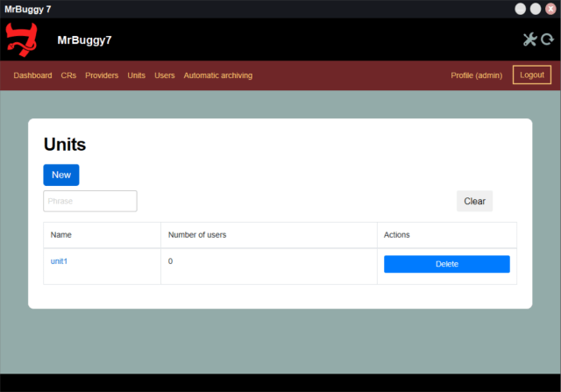Open Profile (admin) link
Image resolution: width=561 pixels, height=392 pixels.
pos(476,75)
